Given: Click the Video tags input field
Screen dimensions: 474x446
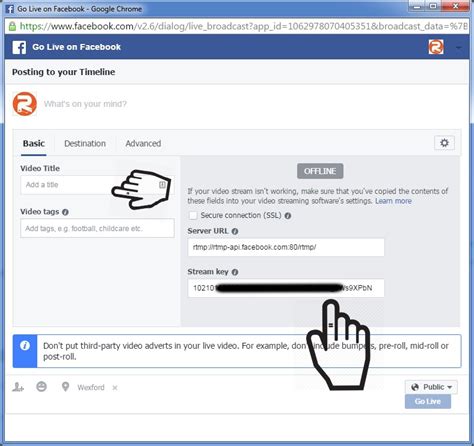Looking at the screenshot, I should pos(97,228).
